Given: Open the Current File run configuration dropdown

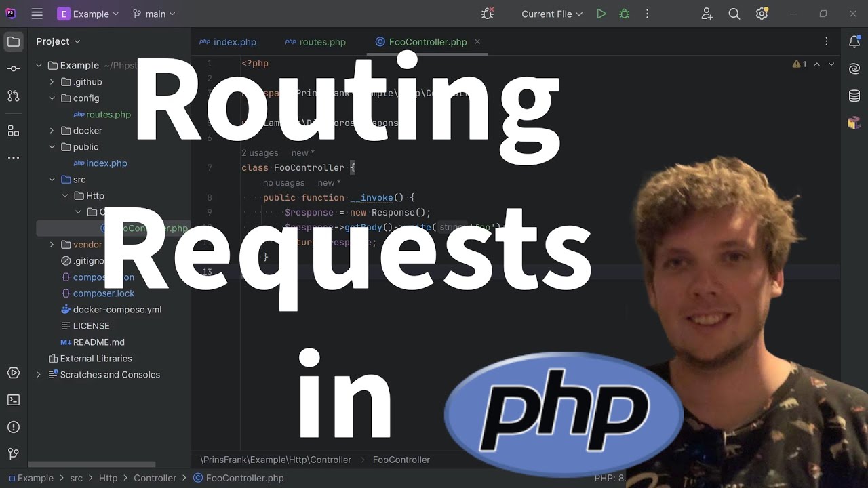Looking at the screenshot, I should click(551, 14).
